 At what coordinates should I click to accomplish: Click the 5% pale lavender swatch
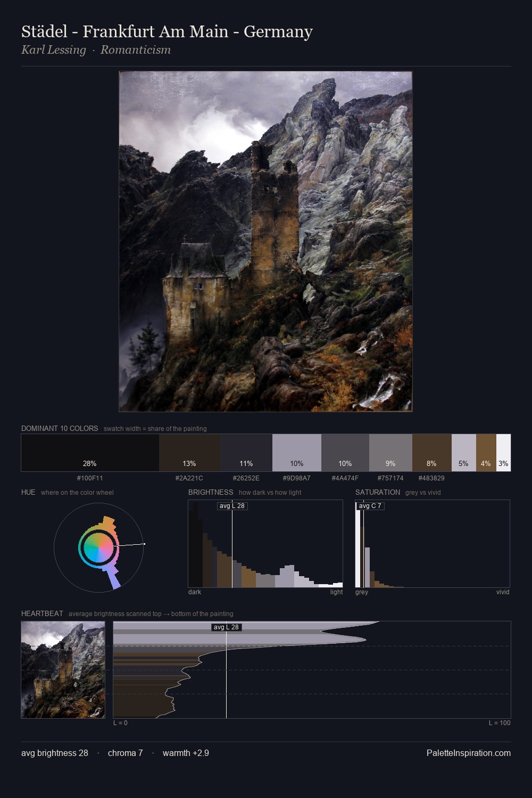coord(464,453)
